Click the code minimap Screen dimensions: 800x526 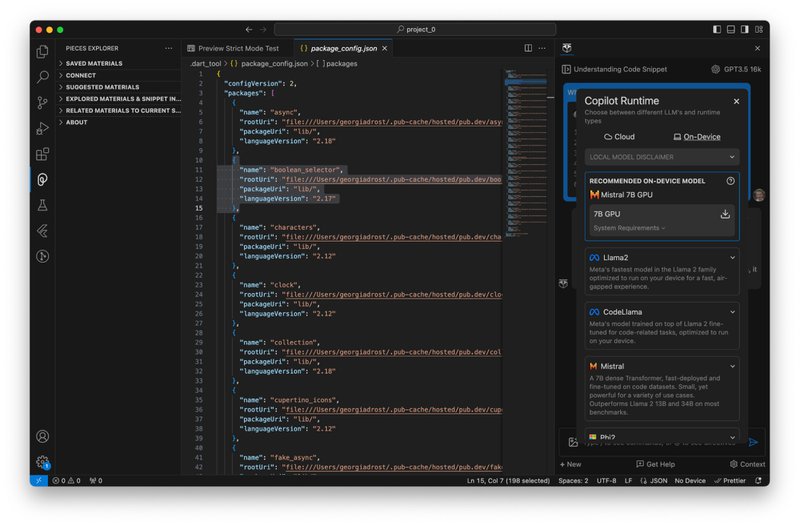(526, 153)
